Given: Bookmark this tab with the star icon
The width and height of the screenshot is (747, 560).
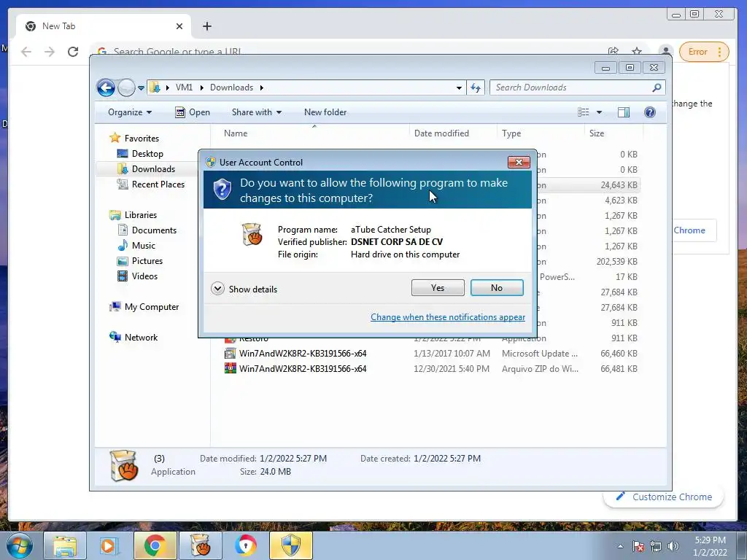Looking at the screenshot, I should (636, 51).
